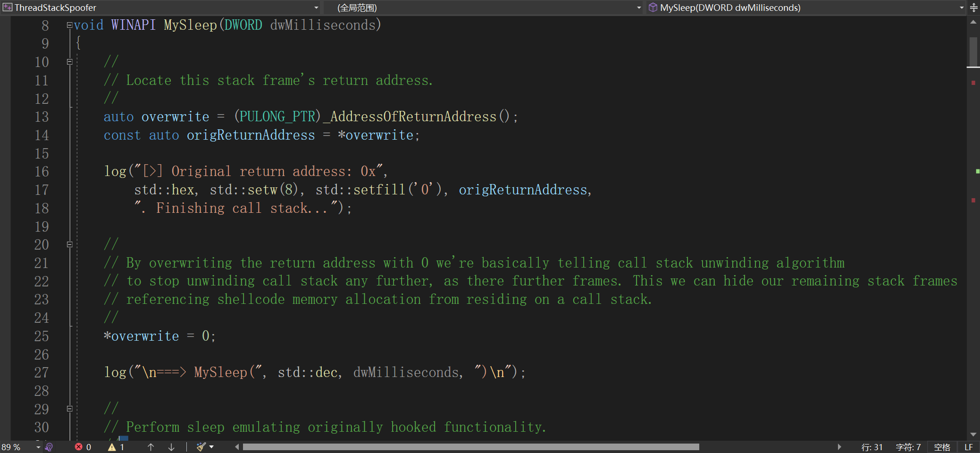Collapse the MySleep function at line 8

(70, 25)
